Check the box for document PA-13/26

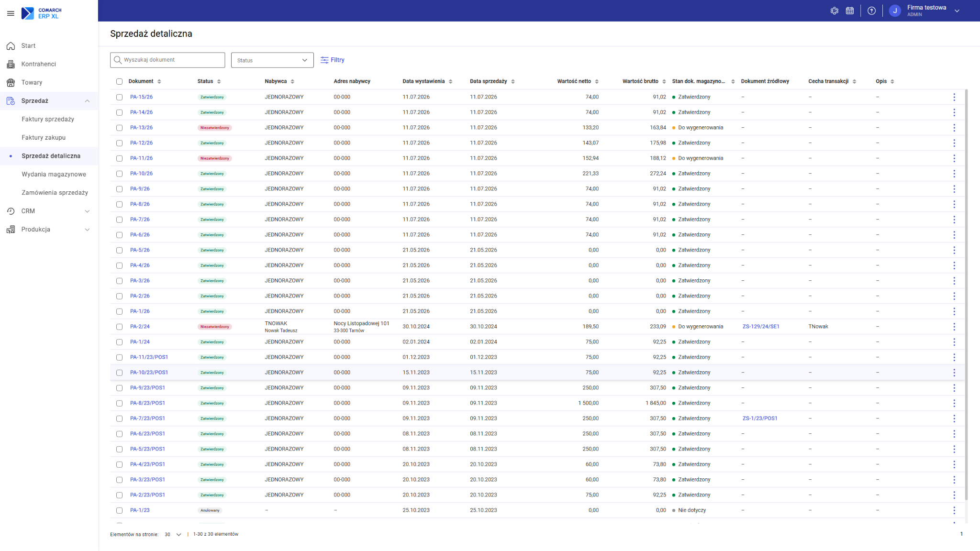click(x=119, y=128)
